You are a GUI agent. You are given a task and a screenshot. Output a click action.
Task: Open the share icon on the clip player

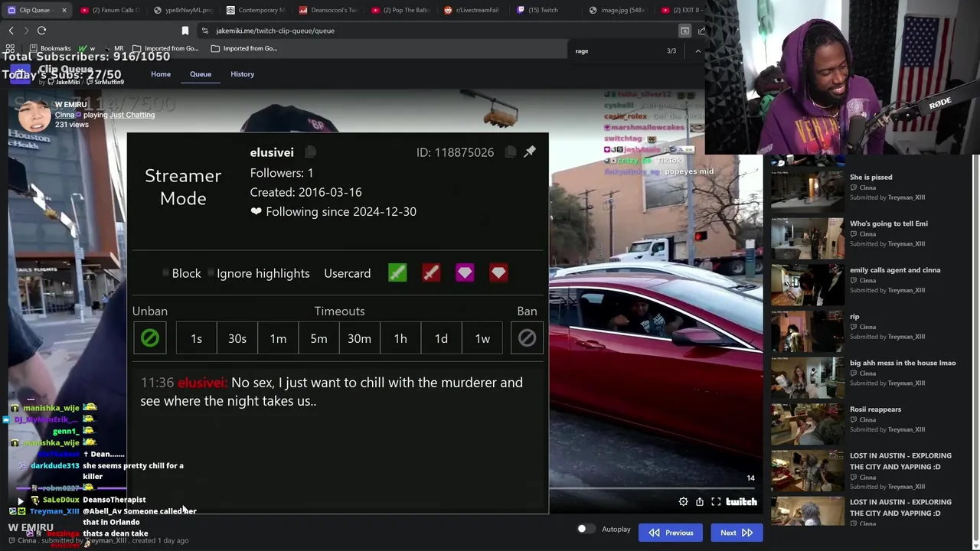click(x=700, y=502)
